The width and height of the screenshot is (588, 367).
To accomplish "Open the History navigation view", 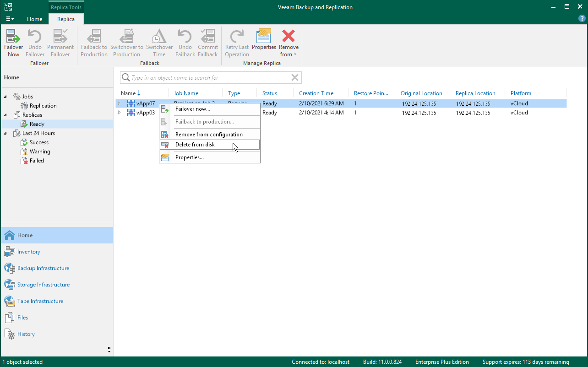I will coord(57,334).
